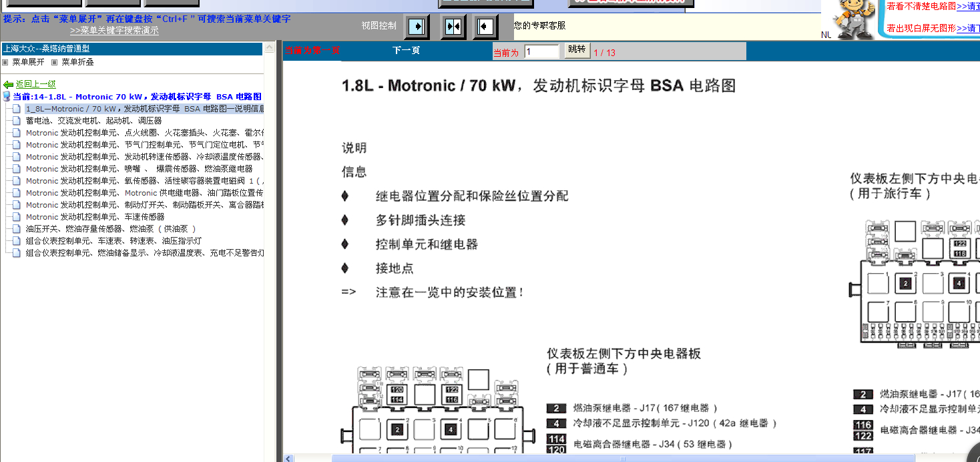Expand the menu via 菜单展开
Image resolution: width=980 pixels, height=462 pixels.
(x=28, y=62)
